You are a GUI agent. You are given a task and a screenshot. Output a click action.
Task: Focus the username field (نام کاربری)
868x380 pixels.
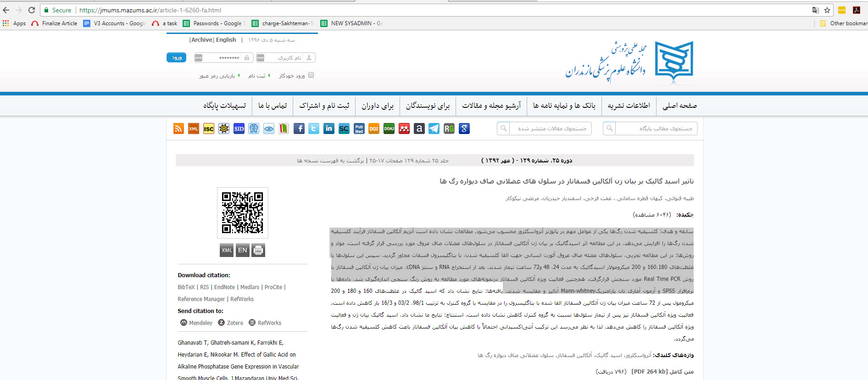286,58
